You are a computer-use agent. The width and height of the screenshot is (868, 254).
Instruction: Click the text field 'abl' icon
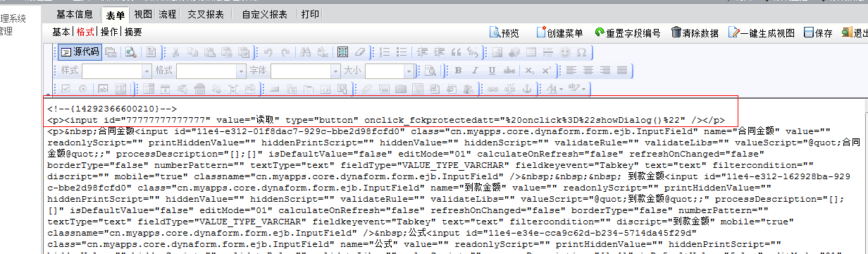point(103,89)
